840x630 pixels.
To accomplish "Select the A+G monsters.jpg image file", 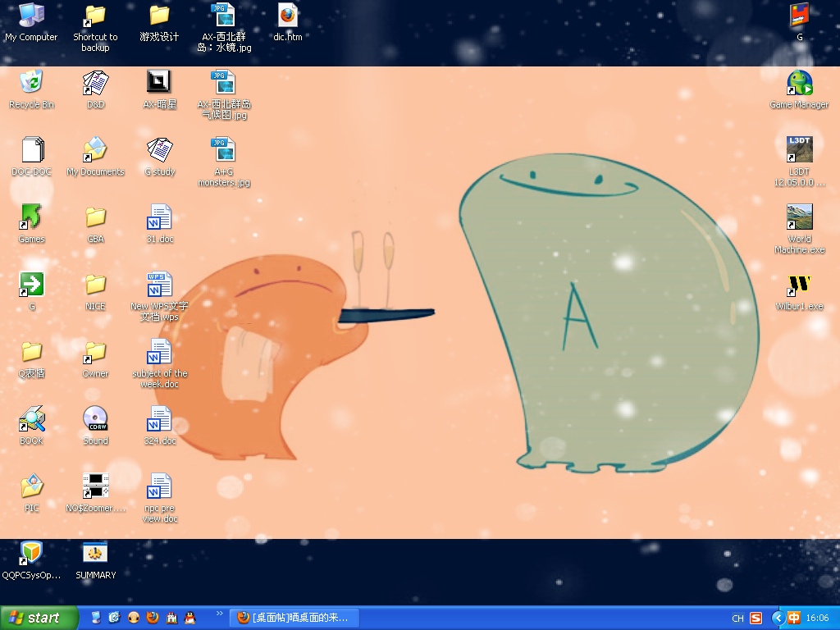I will point(224,162).
